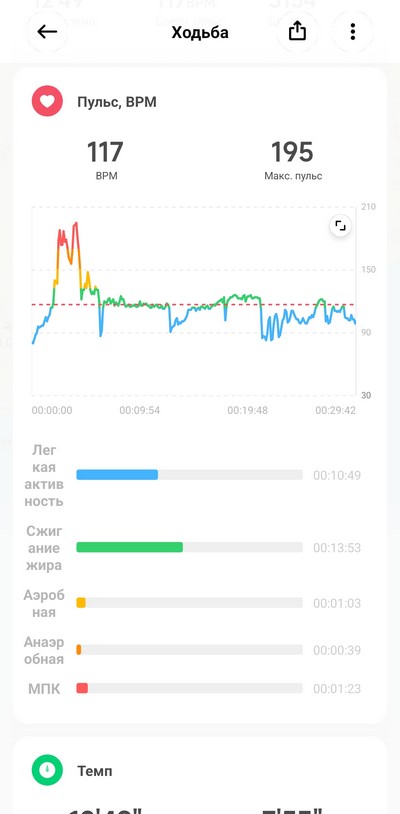Open the Темп section heading
The image size is (400, 814).
[94, 771]
